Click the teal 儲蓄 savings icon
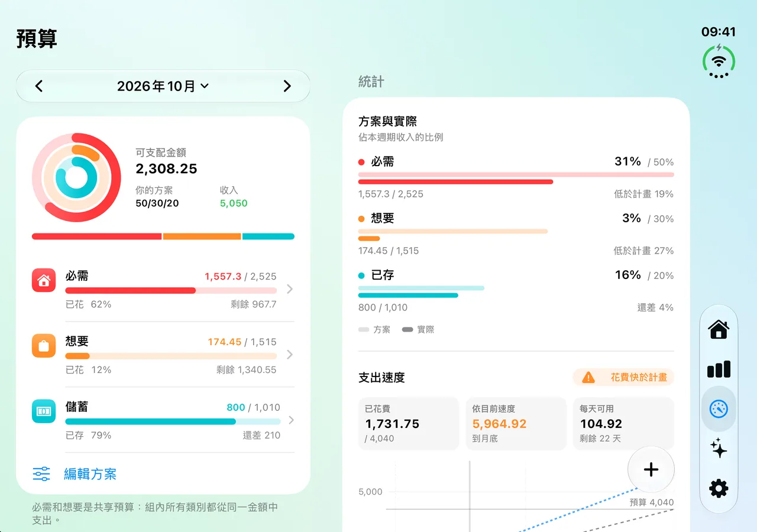Screen dimensions: 757x532 click(44, 411)
